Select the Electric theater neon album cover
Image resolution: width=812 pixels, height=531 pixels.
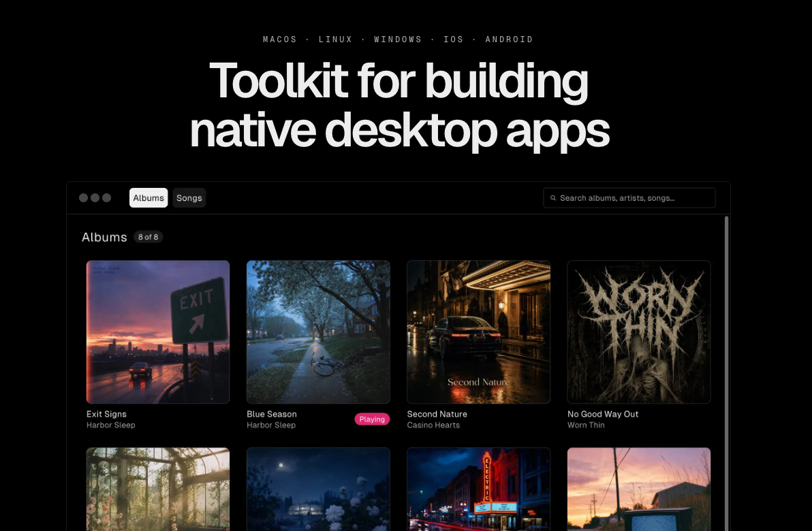478,489
